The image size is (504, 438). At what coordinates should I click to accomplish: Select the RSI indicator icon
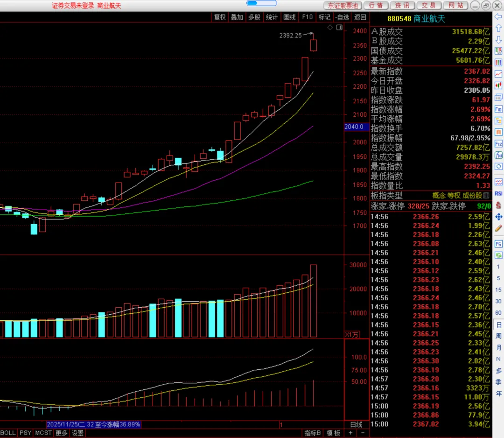498,194
